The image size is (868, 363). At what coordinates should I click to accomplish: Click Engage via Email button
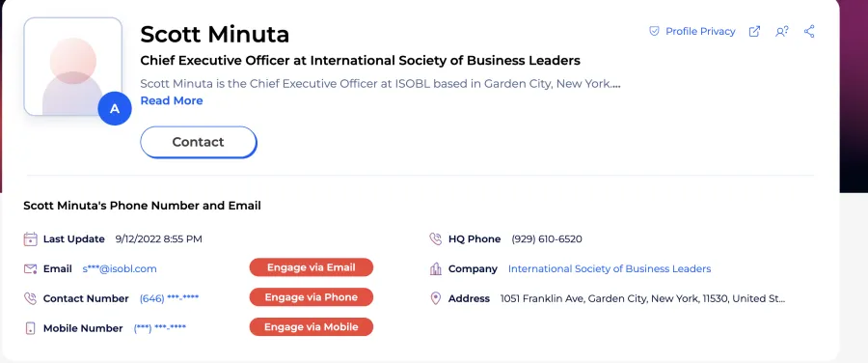click(312, 267)
